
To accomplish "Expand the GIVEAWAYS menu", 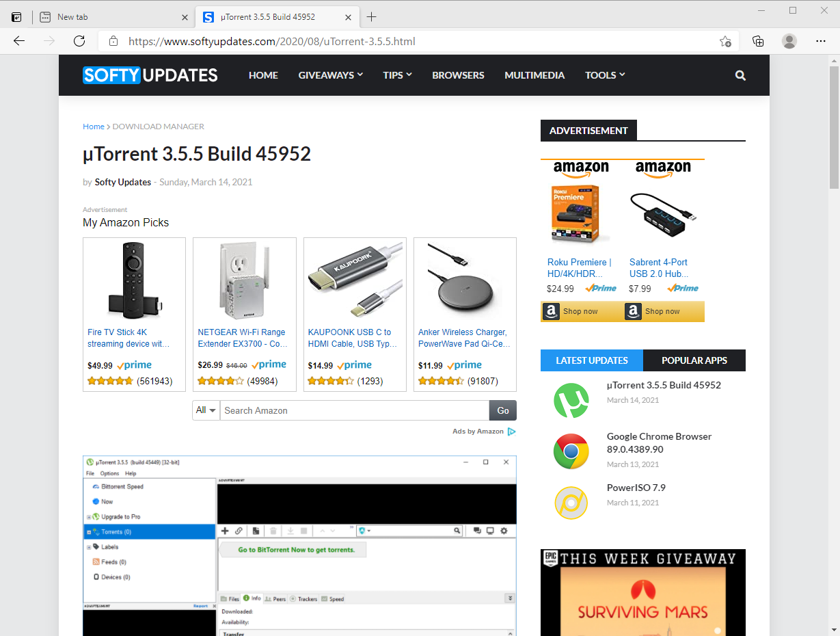I will tap(331, 75).
